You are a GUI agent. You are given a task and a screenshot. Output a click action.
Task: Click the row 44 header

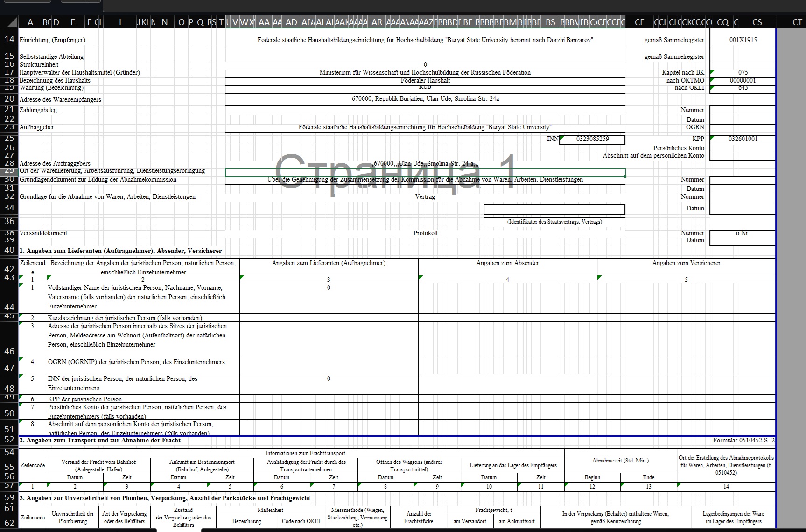coord(9,297)
